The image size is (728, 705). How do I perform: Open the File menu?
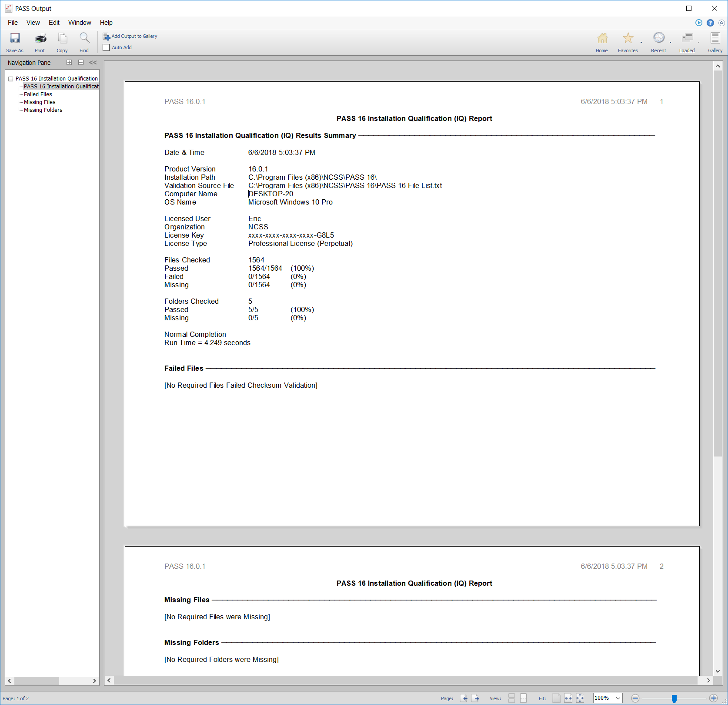[13, 23]
